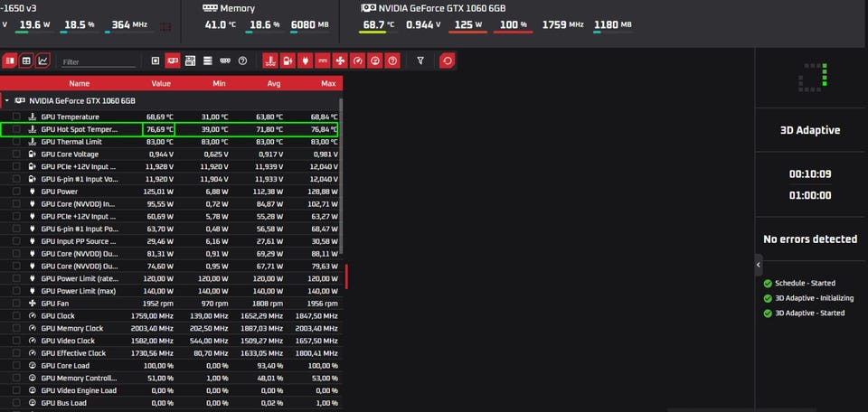The height and width of the screenshot is (412, 868).
Task: Collapse the right test panel arrow
Action: [x=759, y=265]
